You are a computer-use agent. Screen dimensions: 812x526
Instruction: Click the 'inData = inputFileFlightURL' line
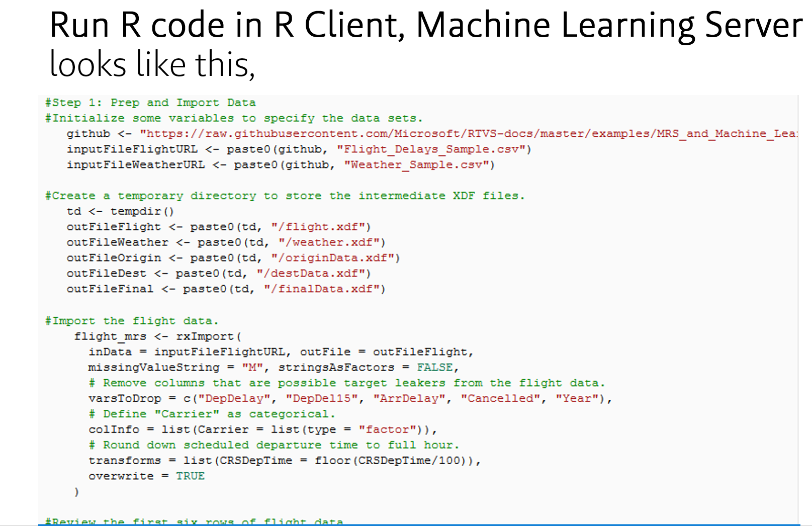(281, 352)
